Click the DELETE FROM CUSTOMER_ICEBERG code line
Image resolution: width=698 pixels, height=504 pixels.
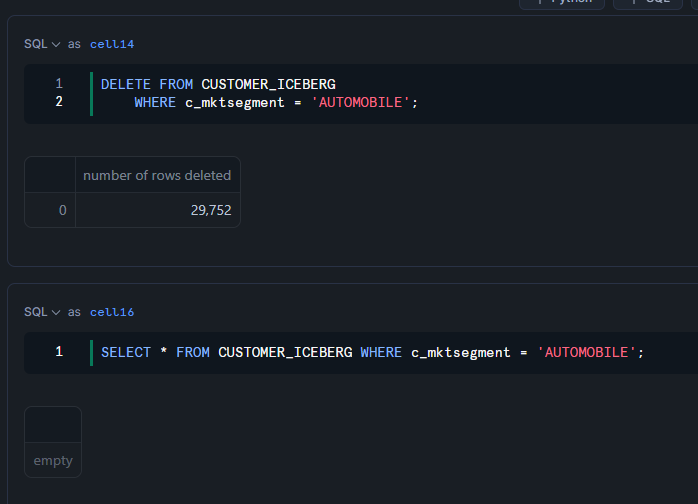218,84
